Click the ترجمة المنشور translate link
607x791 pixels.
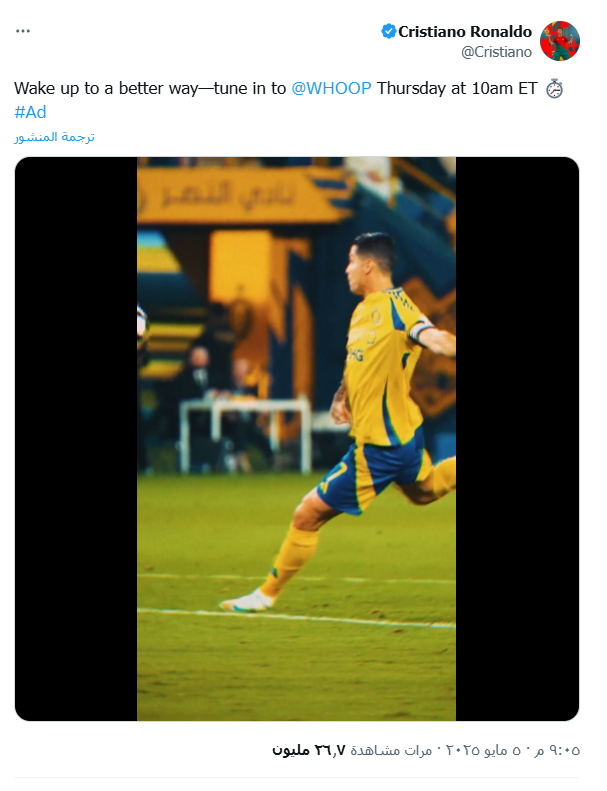[x=54, y=137]
